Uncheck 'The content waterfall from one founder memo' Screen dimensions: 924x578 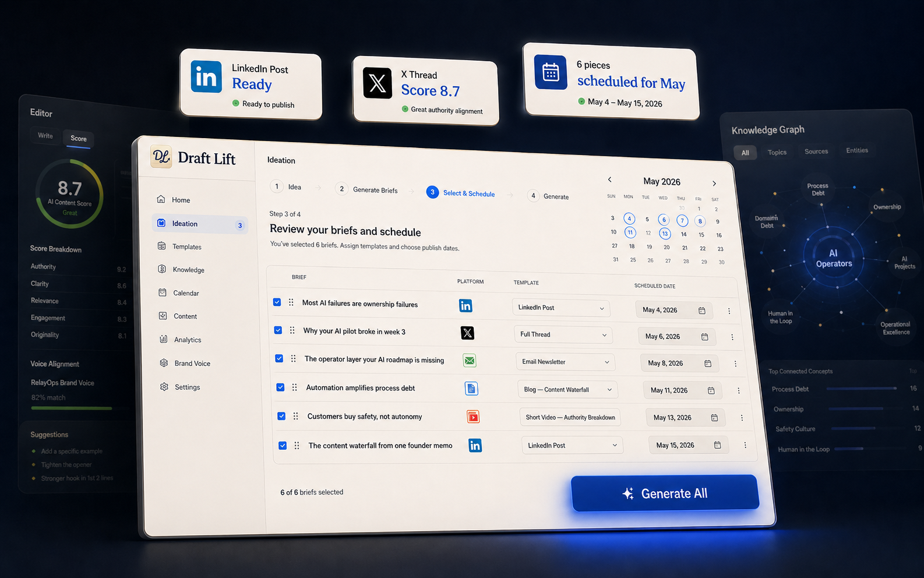pos(283,445)
